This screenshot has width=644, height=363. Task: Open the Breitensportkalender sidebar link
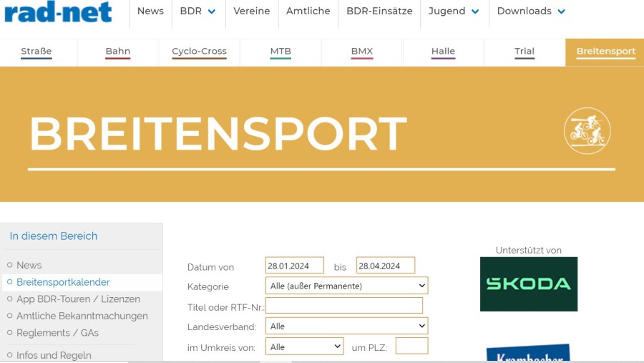[x=63, y=282]
